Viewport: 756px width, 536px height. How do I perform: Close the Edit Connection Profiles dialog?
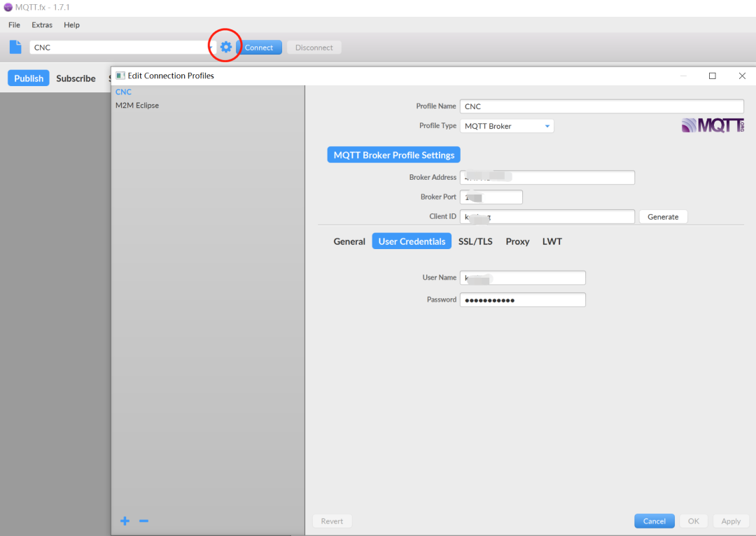(742, 76)
